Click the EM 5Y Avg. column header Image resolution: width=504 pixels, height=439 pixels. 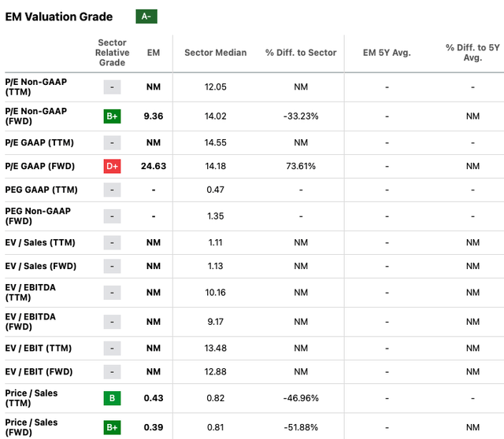tap(387, 53)
